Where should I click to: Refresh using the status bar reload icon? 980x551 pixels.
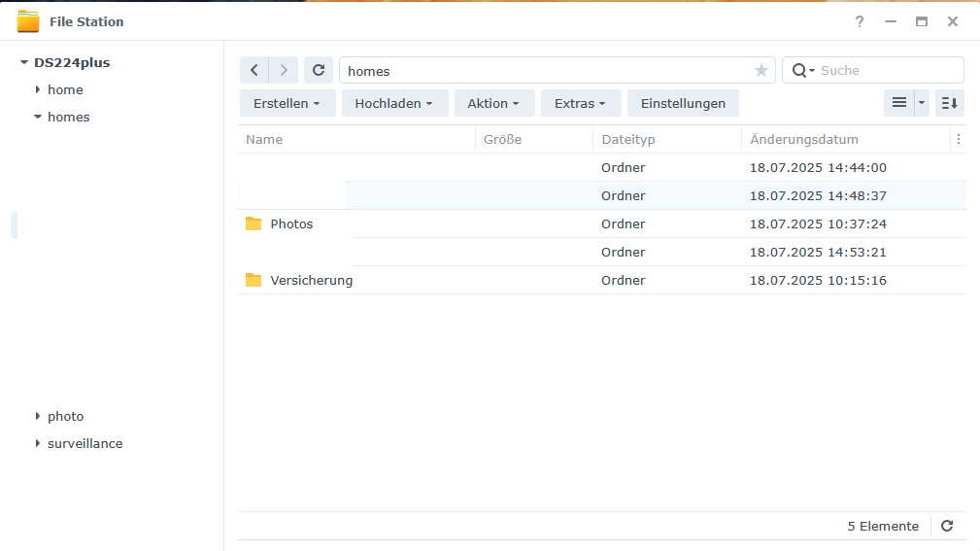click(x=947, y=526)
